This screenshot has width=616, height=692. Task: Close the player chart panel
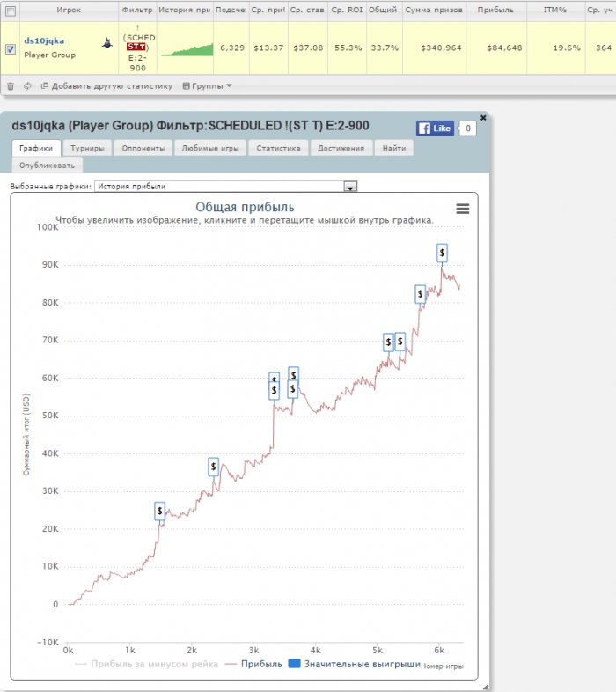[483, 117]
